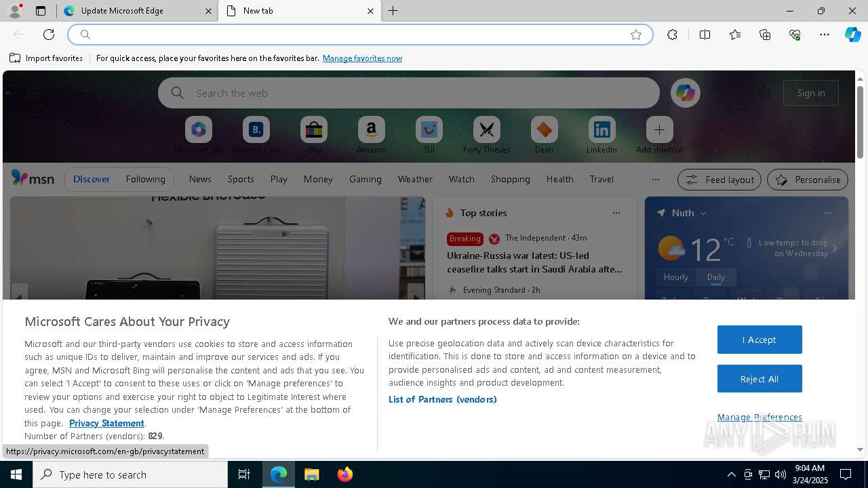Expand Top stories options ellipsis
This screenshot has height=488, width=868.
pyautogui.click(x=616, y=213)
